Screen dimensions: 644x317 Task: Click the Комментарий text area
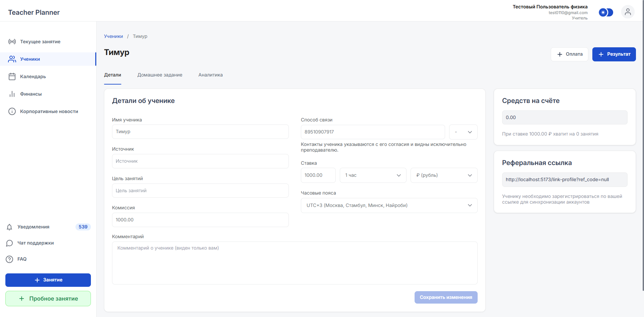(x=294, y=263)
